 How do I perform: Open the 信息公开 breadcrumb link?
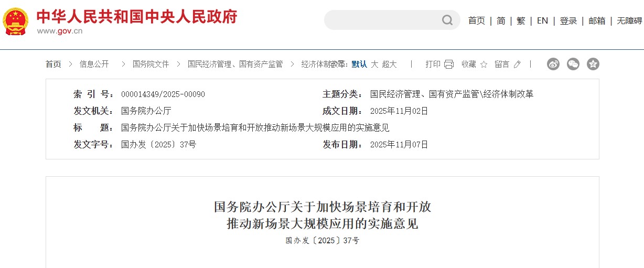[94, 64]
